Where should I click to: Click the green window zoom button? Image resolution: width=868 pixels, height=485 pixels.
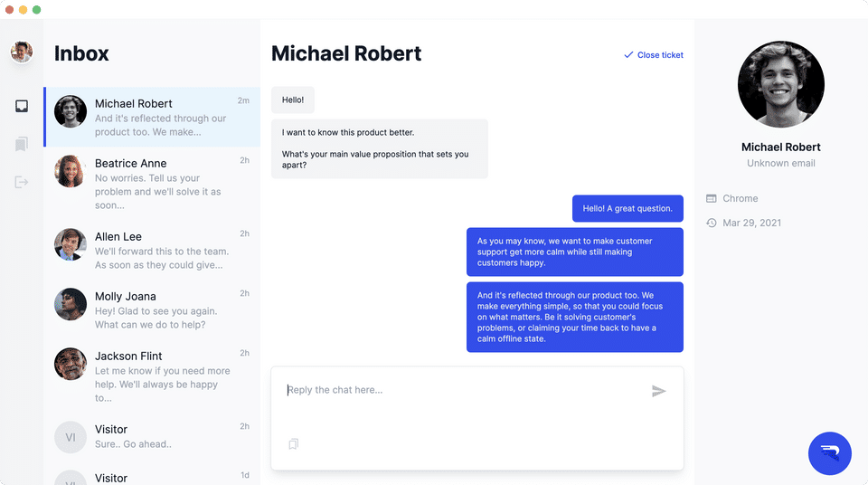pyautogui.click(x=36, y=9)
